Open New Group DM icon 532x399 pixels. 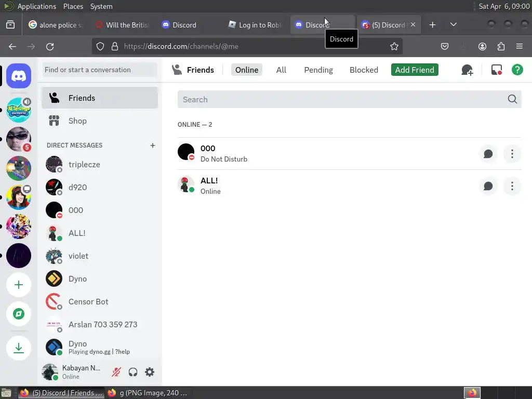click(467, 70)
